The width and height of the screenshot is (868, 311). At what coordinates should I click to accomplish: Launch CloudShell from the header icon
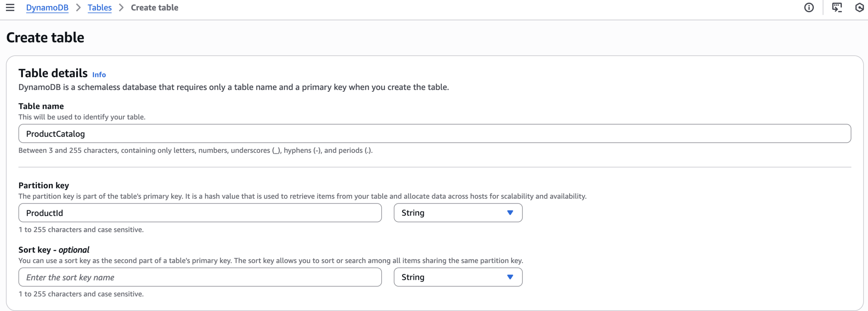click(837, 7)
